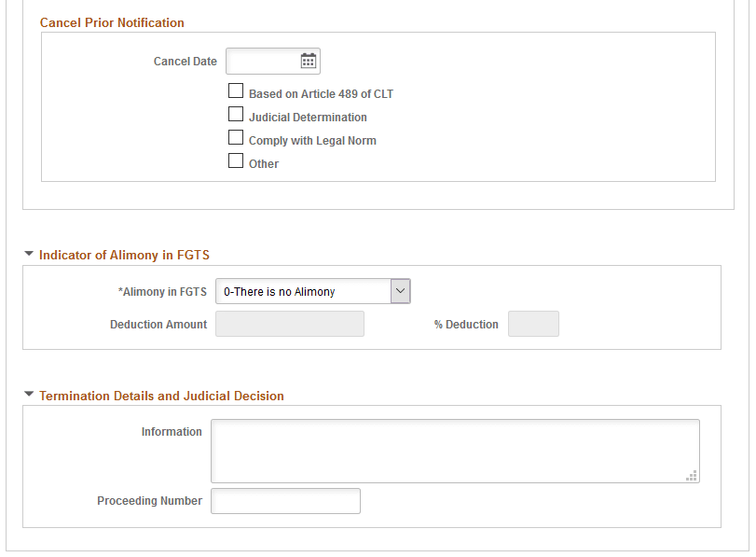
Task: Grab the Information text area resize handle
Action: [692, 476]
